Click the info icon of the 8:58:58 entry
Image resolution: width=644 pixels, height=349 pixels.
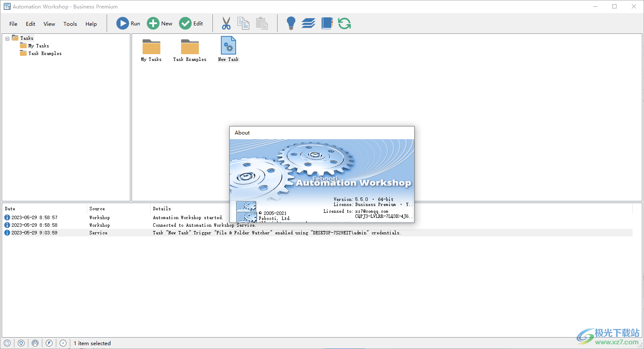[7, 225]
